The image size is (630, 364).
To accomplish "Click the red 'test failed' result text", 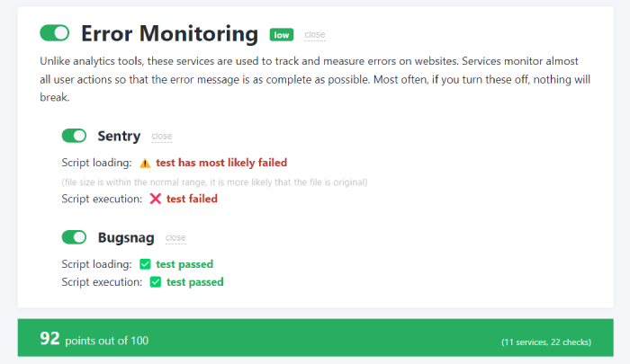I will click(x=192, y=199).
